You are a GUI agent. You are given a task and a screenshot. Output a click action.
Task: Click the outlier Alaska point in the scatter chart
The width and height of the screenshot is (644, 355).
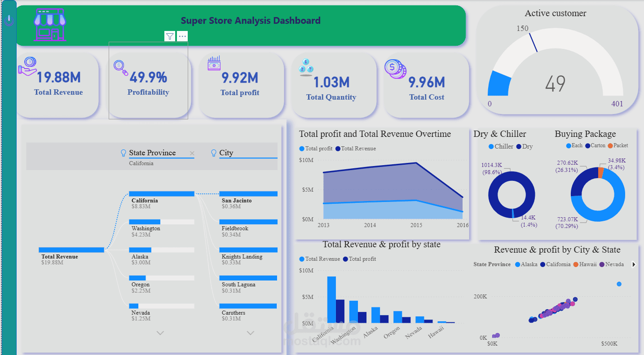tap(619, 284)
